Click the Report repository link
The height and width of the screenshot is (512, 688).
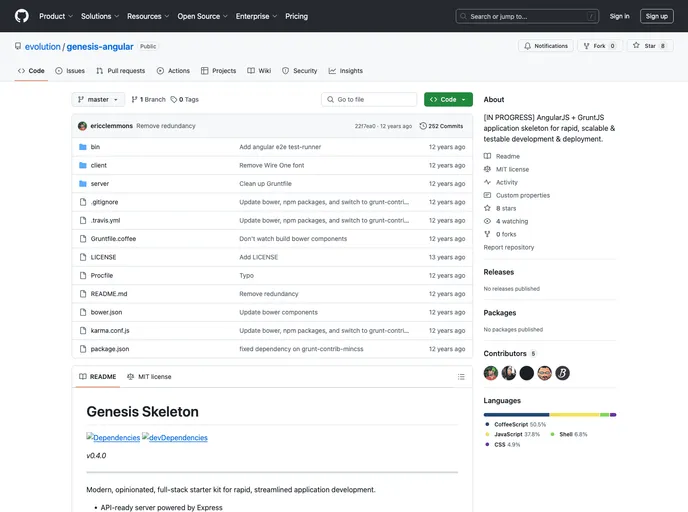pos(509,247)
